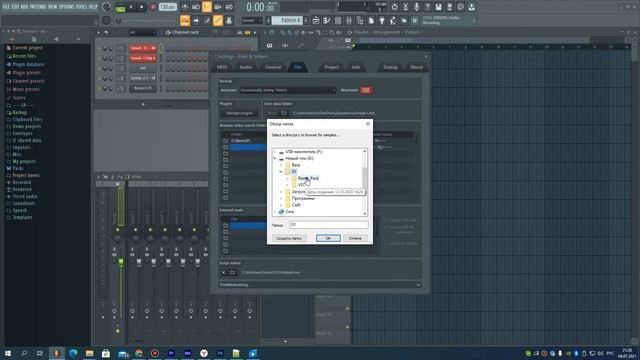640x360 pixels.
Task: Open the OPTIONS menu
Action: 67,7
